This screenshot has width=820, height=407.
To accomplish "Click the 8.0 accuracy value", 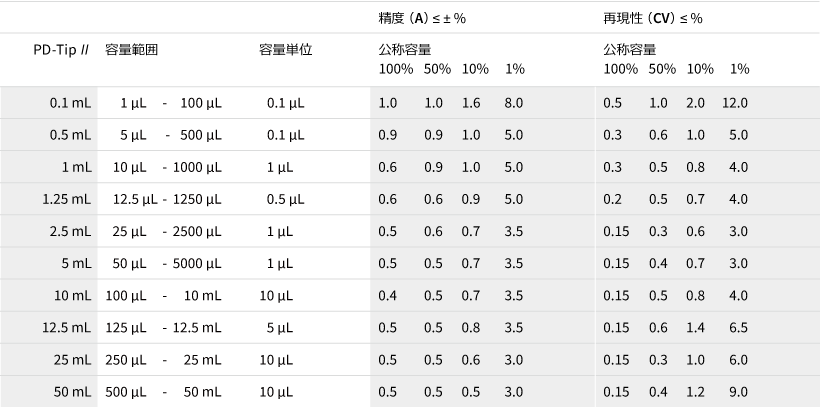I will pos(514,103).
